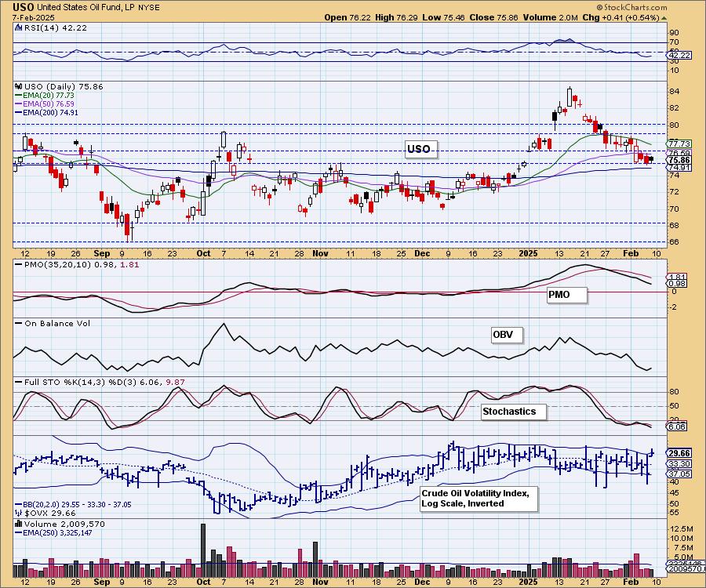Click the Volume 2,009,570 legend text
This screenshot has width=706, height=588.
[64, 524]
